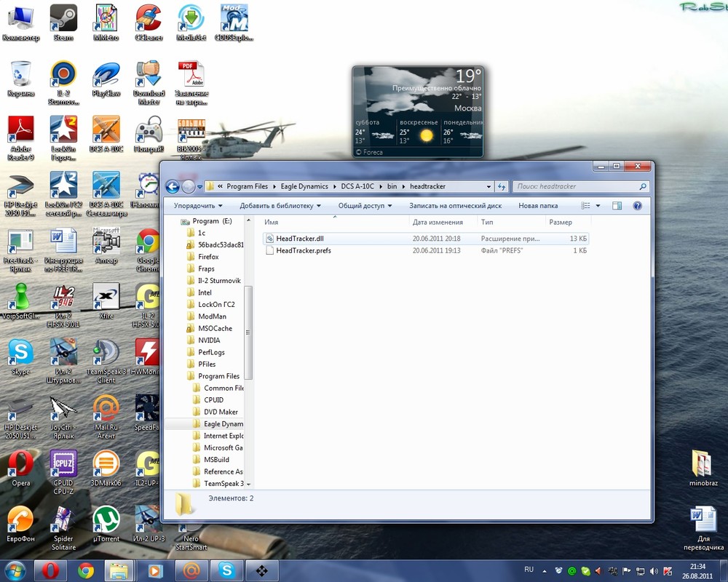Click the DCS A-10C breadcrumb in address bar
728x582 pixels.
click(357, 187)
